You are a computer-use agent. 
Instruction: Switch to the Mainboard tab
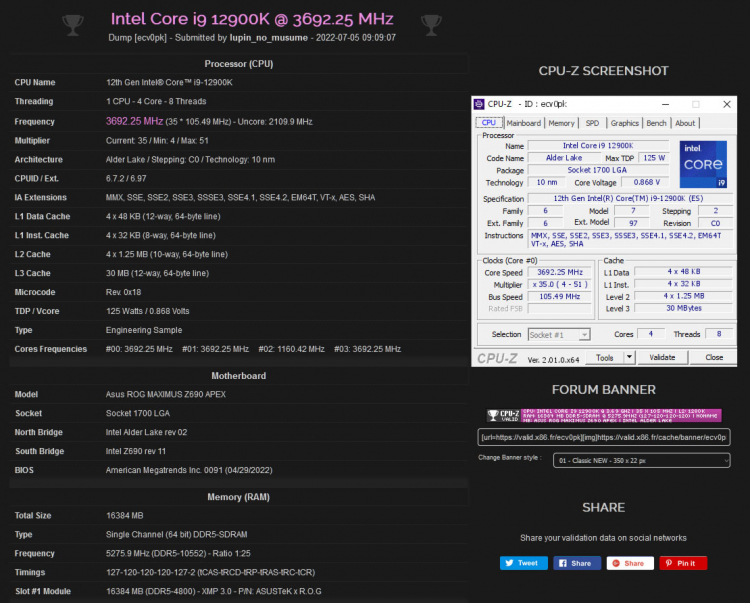pos(523,123)
